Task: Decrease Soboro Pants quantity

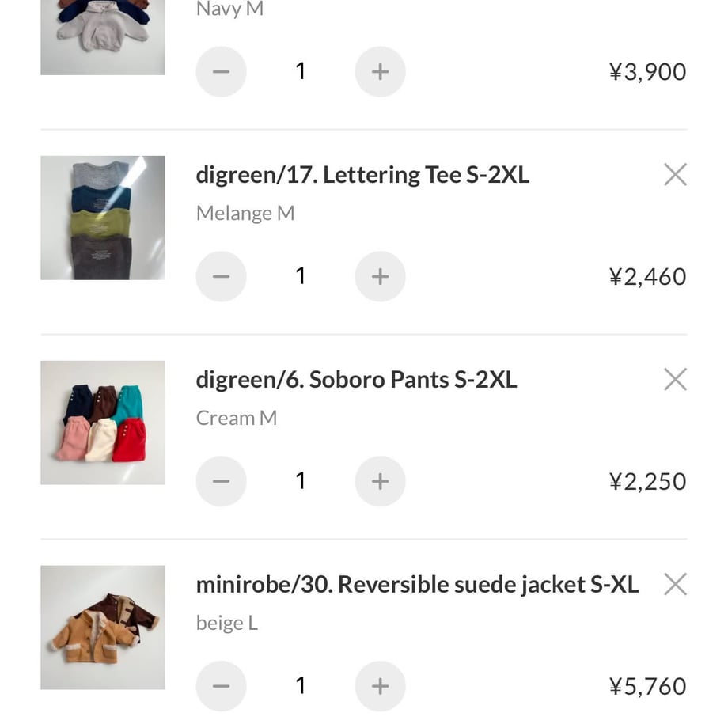Action: click(221, 481)
